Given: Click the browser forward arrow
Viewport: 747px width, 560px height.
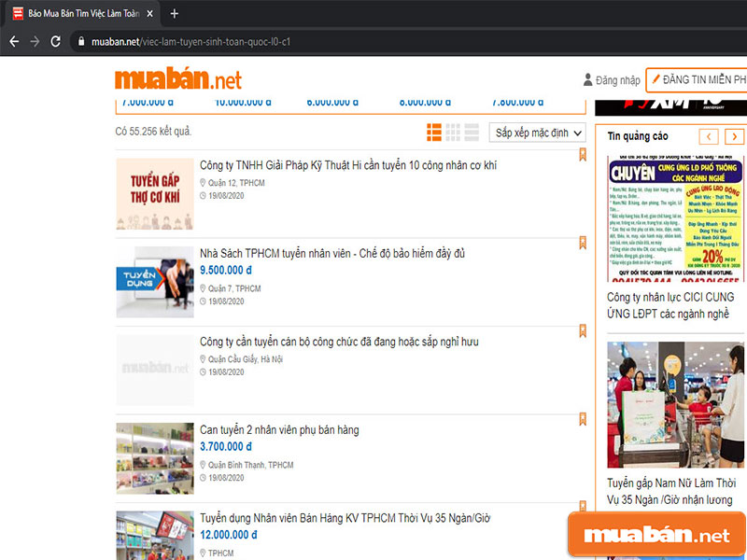Looking at the screenshot, I should pos(35,42).
